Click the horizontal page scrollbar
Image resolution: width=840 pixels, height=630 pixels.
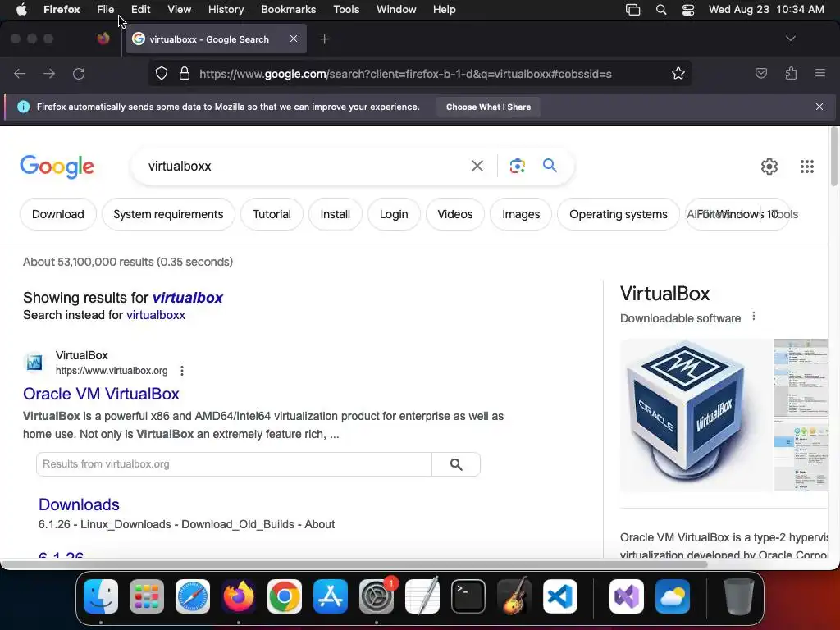(354, 564)
